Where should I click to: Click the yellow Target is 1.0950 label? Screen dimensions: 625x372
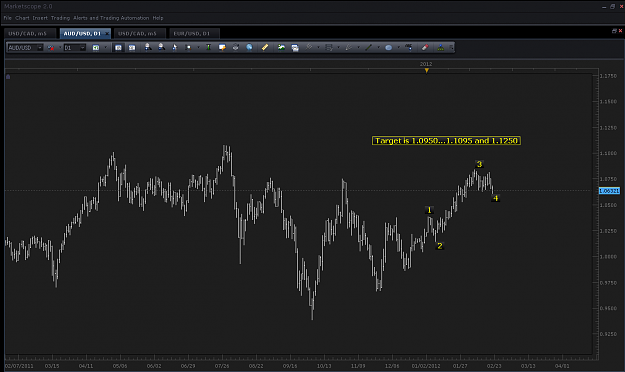(x=446, y=141)
